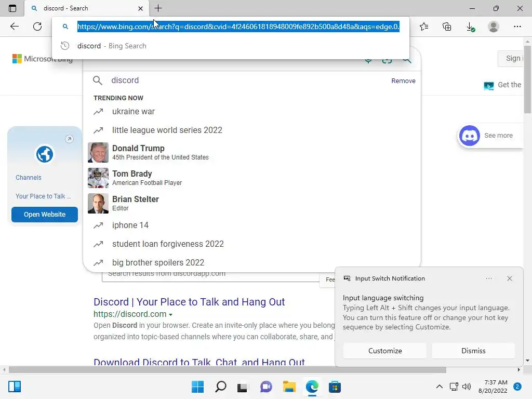Screen dimensions: 532x399
Task: Click the browser Back arrow
Action: coord(14,26)
